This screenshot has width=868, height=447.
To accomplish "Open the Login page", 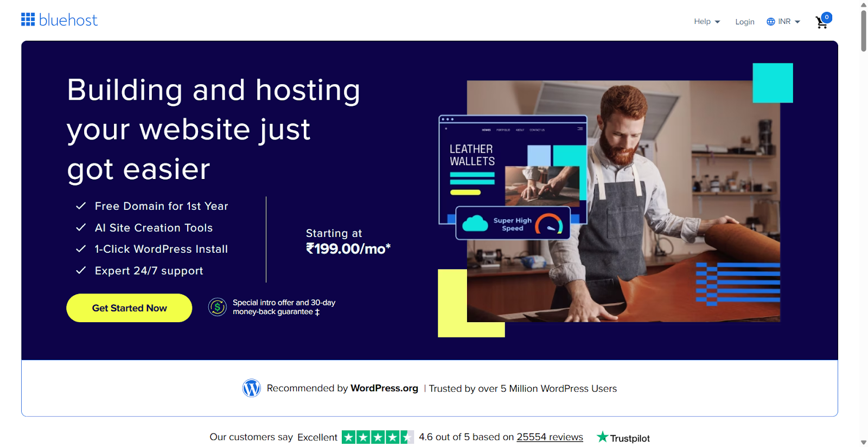I will [x=744, y=22].
